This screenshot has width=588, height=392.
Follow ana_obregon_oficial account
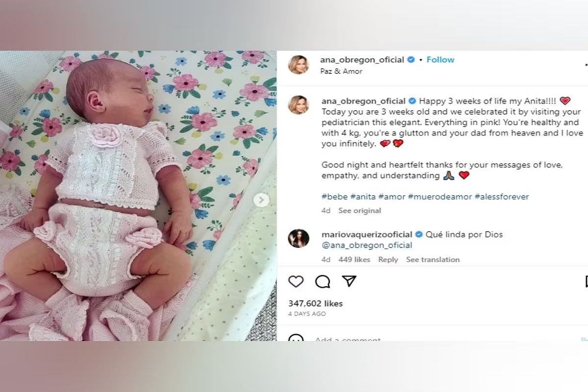[x=441, y=60]
